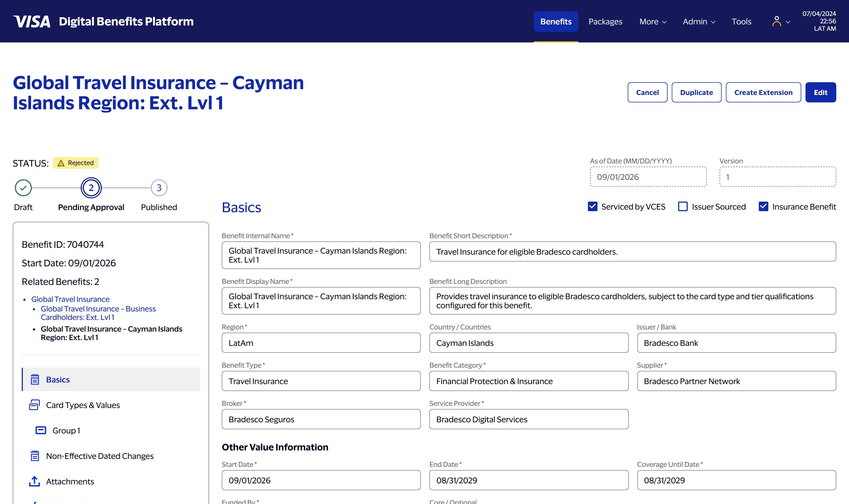Image resolution: width=849 pixels, height=504 pixels.
Task: Check the Issuer Sourced checkbox
Action: [x=683, y=206]
